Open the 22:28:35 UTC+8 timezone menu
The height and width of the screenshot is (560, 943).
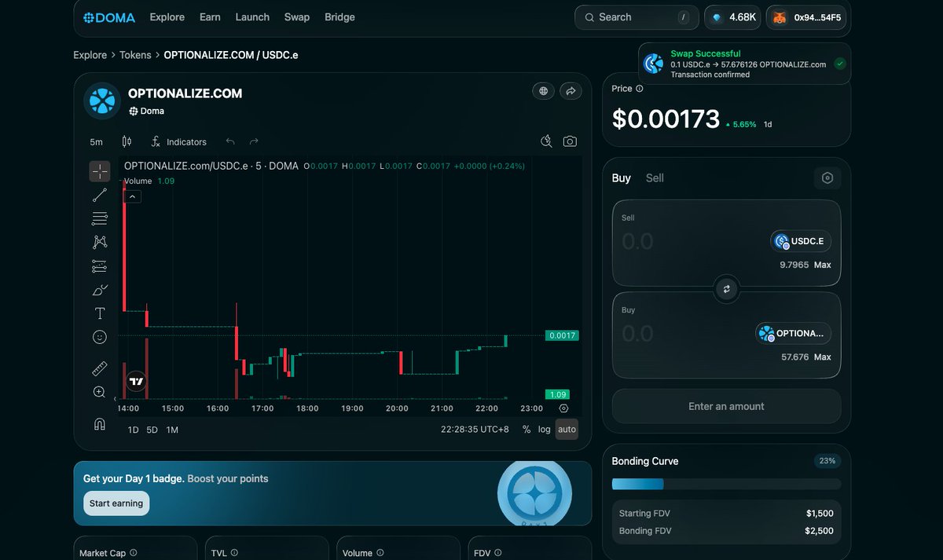475,430
